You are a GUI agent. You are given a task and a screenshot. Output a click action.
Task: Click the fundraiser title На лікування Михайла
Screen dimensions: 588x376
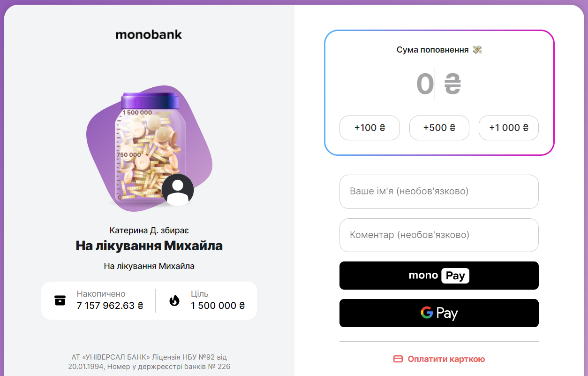[x=149, y=246]
